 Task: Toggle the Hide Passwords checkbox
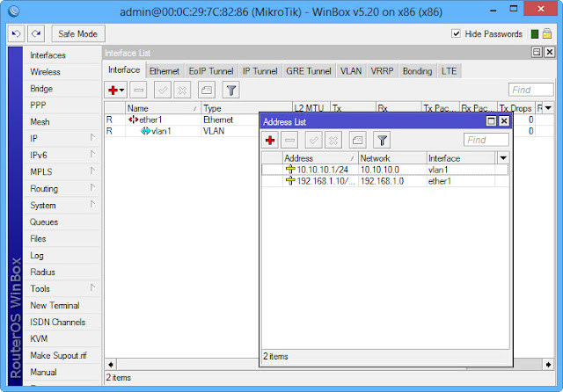click(456, 33)
